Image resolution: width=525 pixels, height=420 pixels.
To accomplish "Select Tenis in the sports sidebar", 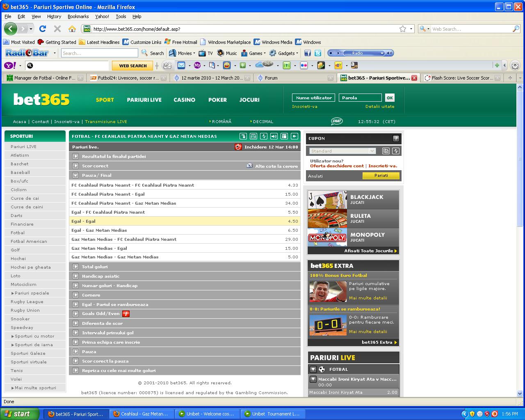I will pyautogui.click(x=17, y=370).
